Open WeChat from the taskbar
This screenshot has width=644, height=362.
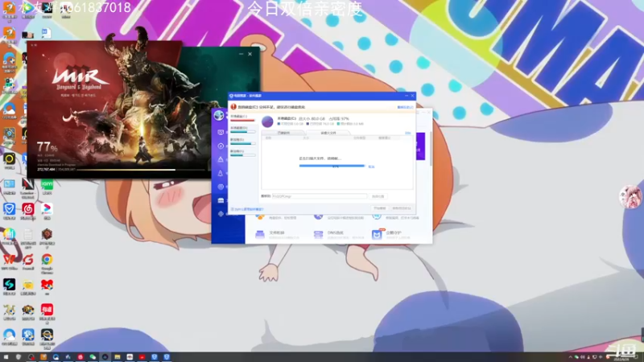[93, 357]
